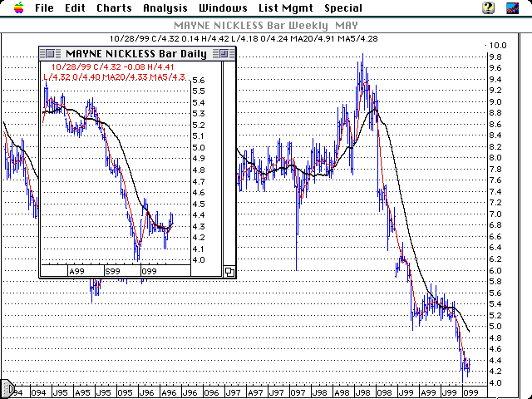This screenshot has height=399, width=532.
Task: Open the Charts menu
Action: (114, 7)
